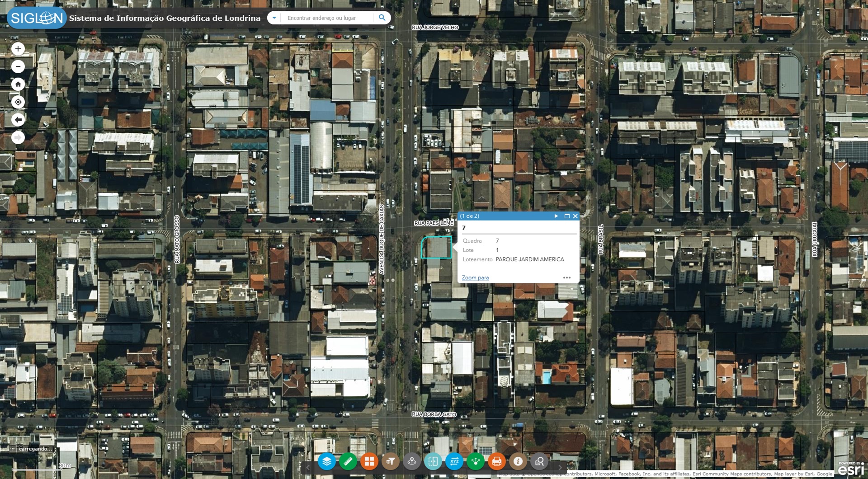Activate the Swipe compare tool
The width and height of the screenshot is (868, 479).
pyautogui.click(x=433, y=461)
